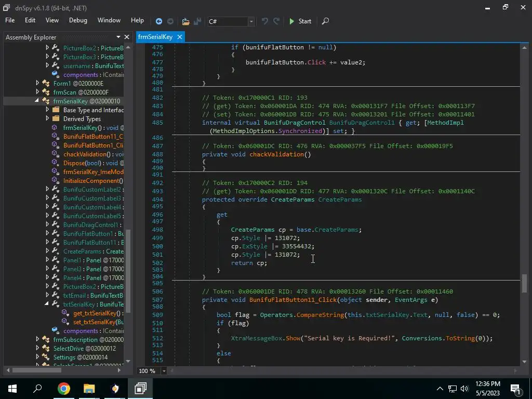
Task: Select set_txtSerialKey accessor in tree
Action: [98, 322]
